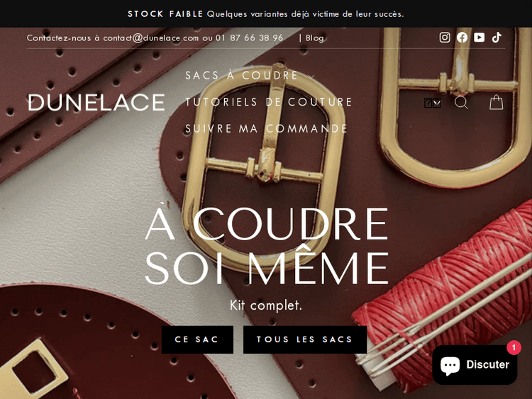Open the TikTok social icon
This screenshot has width=532, height=399.
(x=497, y=38)
